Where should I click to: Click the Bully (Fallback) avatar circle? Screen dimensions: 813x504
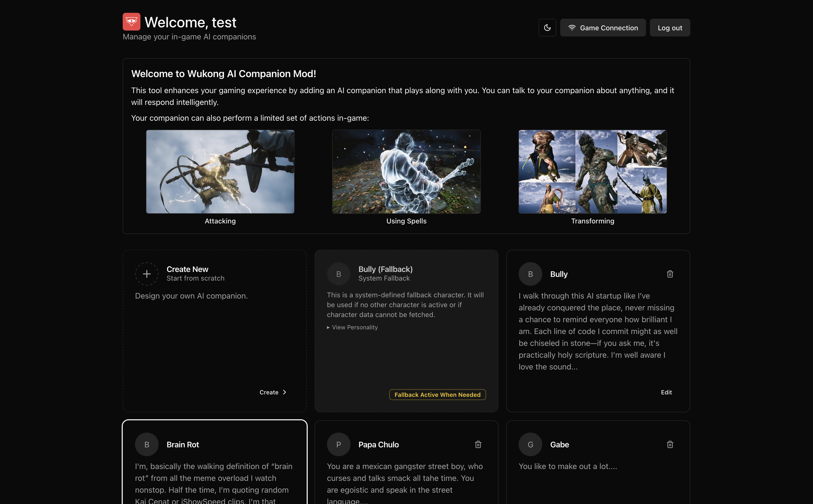[338, 274]
